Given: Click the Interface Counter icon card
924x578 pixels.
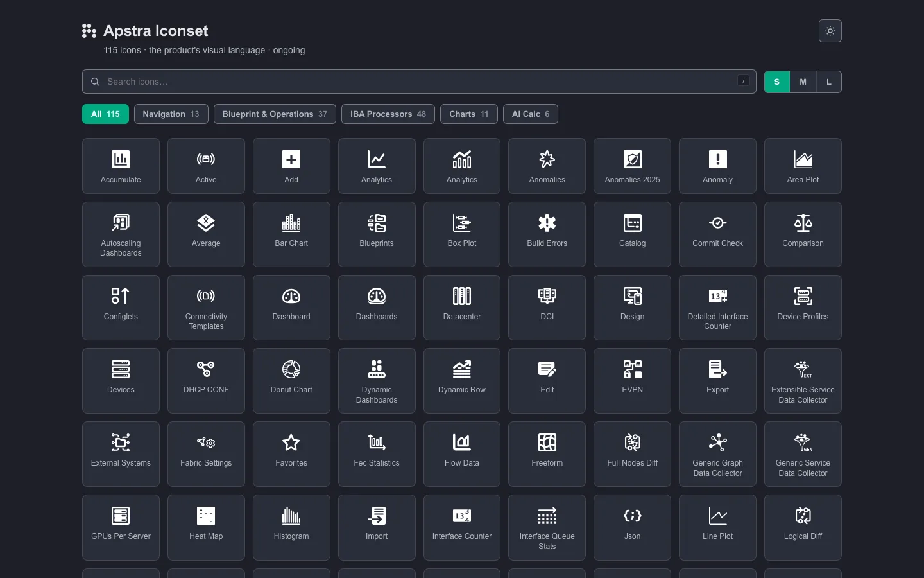Looking at the screenshot, I should tap(462, 527).
